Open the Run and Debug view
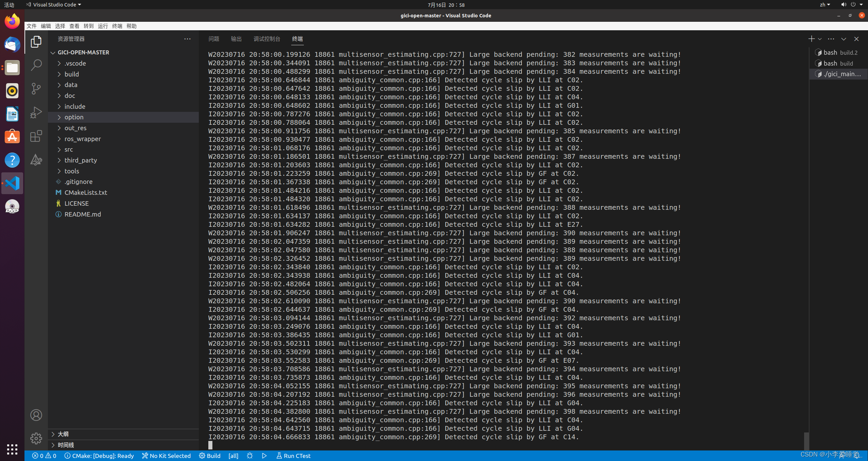Viewport: 868px width, 461px height. [x=36, y=112]
